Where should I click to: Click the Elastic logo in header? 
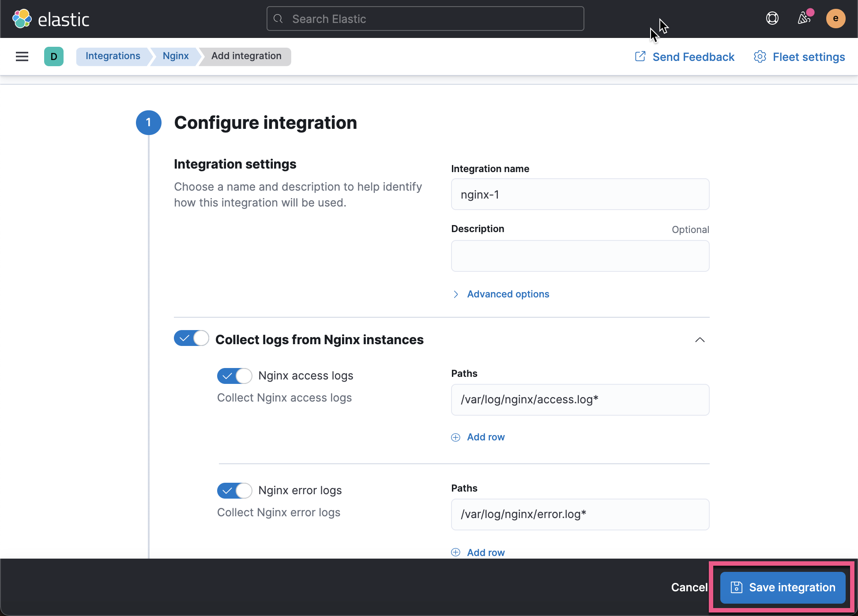click(51, 19)
